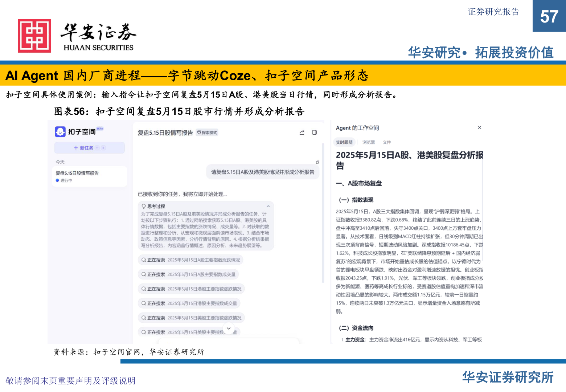Collapse the 思考过程 thinking section
Viewport: 566px width, 392px height.
click(x=268, y=206)
